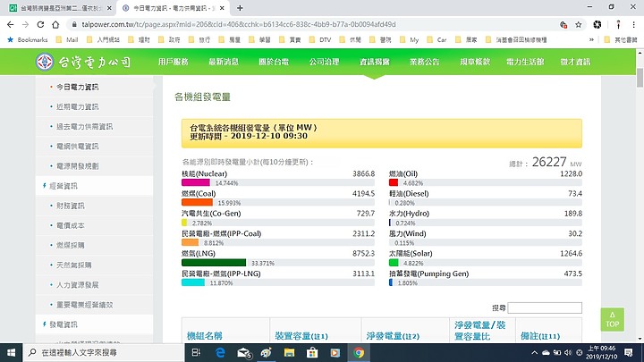Open the 資訊揭露 navigation menu
This screenshot has width=644, height=362.
coord(374,62)
